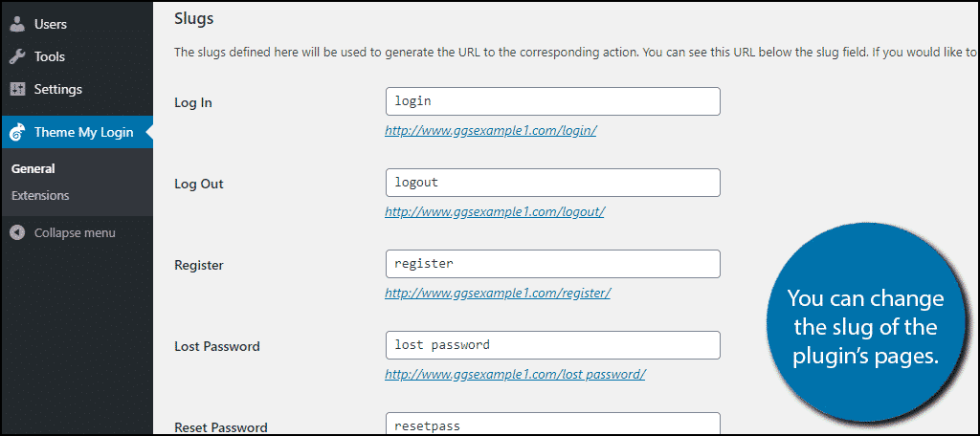
Task: Click the Collapse menu arrow icon
Action: pyautogui.click(x=17, y=233)
